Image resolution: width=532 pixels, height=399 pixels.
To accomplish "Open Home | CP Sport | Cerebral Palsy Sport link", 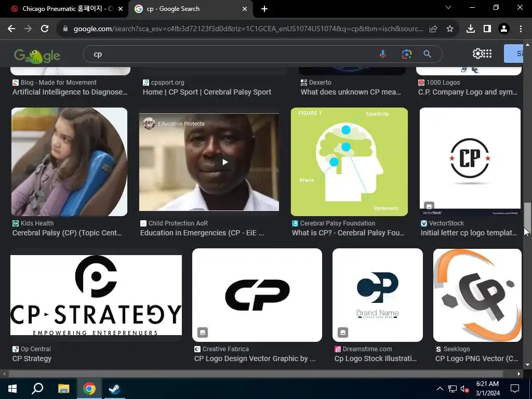I will 207,92.
